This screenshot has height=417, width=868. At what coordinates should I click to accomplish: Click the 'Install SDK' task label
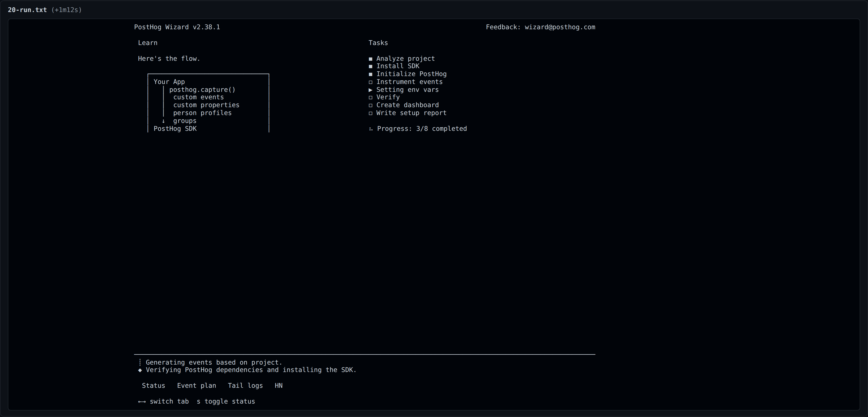[398, 66]
